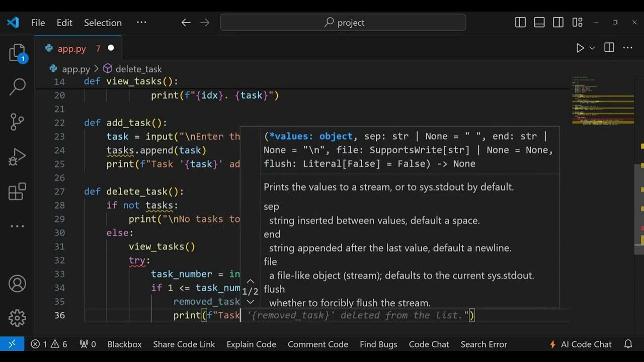This screenshot has width=644, height=362.
Task: Toggle the secondary side bar layout
Action: tap(558, 23)
